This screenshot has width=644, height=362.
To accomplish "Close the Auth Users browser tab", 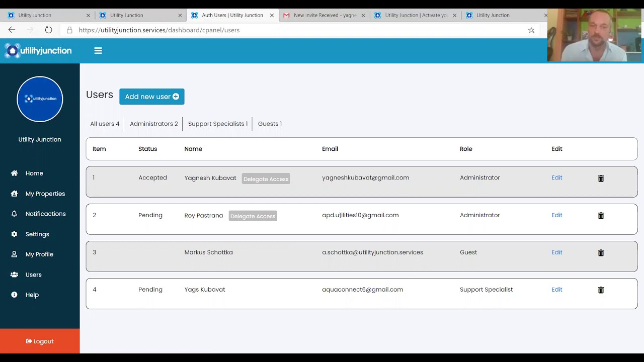I will (272, 16).
